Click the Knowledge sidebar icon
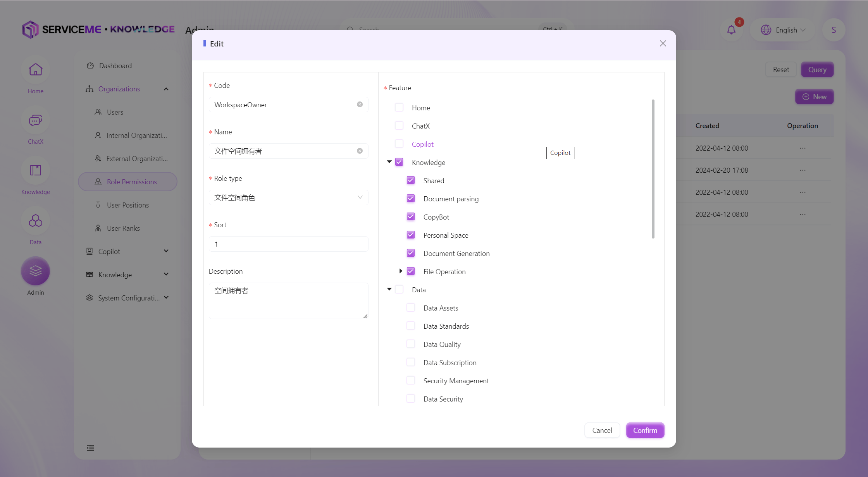The height and width of the screenshot is (477, 868). (35, 171)
